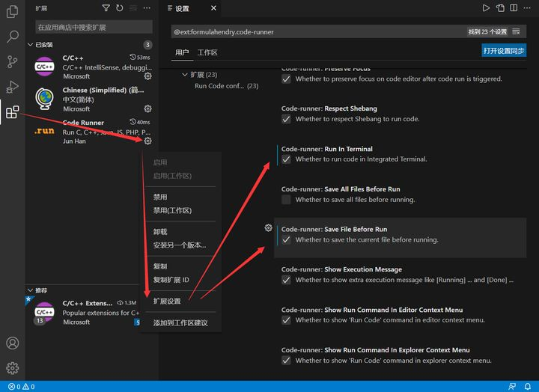Choose 安装另一个版本... menu entry
Image resolution: width=539 pixels, height=392 pixels.
[181, 245]
